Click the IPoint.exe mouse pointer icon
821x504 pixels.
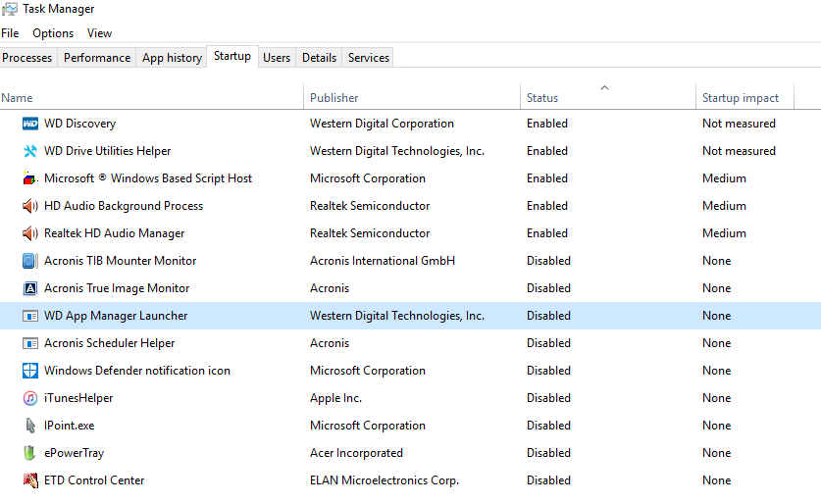29,426
